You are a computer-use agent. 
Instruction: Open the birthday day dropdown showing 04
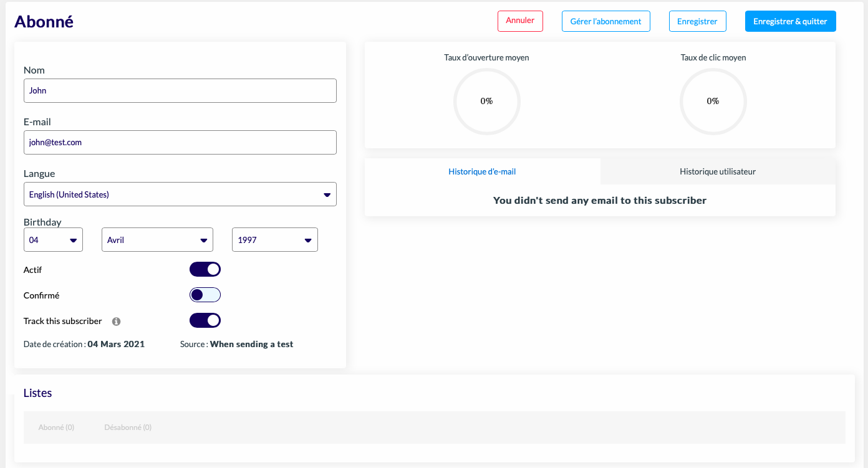(x=53, y=240)
